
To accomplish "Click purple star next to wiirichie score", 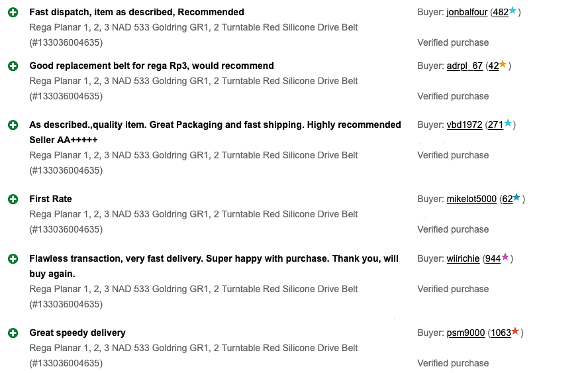I will click(x=505, y=257).
